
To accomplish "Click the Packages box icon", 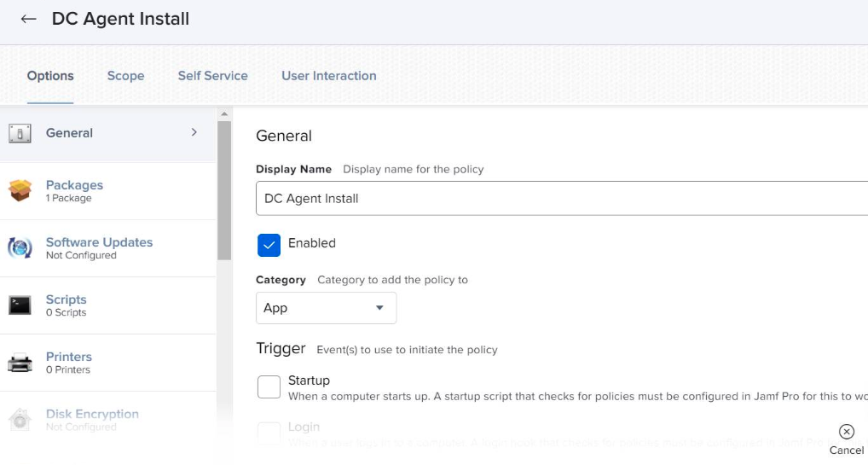I will click(x=20, y=190).
